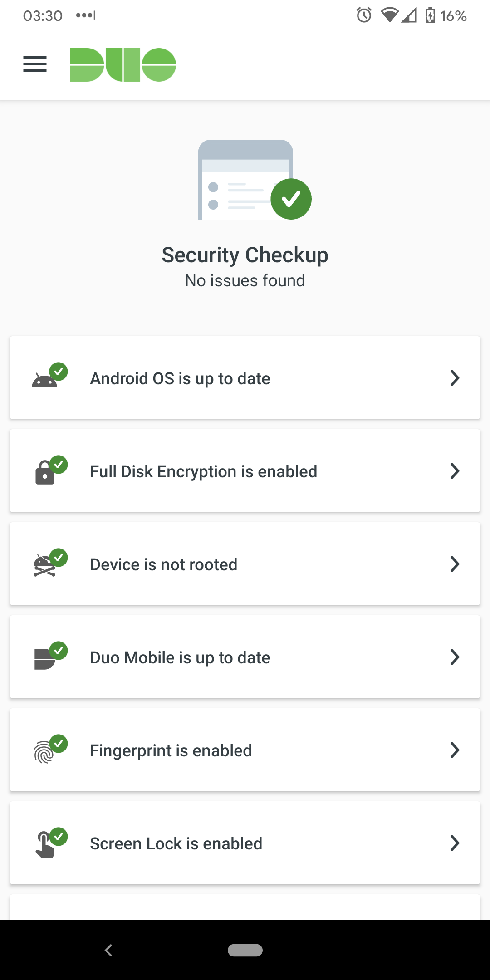
Task: Expand Android OS is up to date details
Action: pos(455,378)
